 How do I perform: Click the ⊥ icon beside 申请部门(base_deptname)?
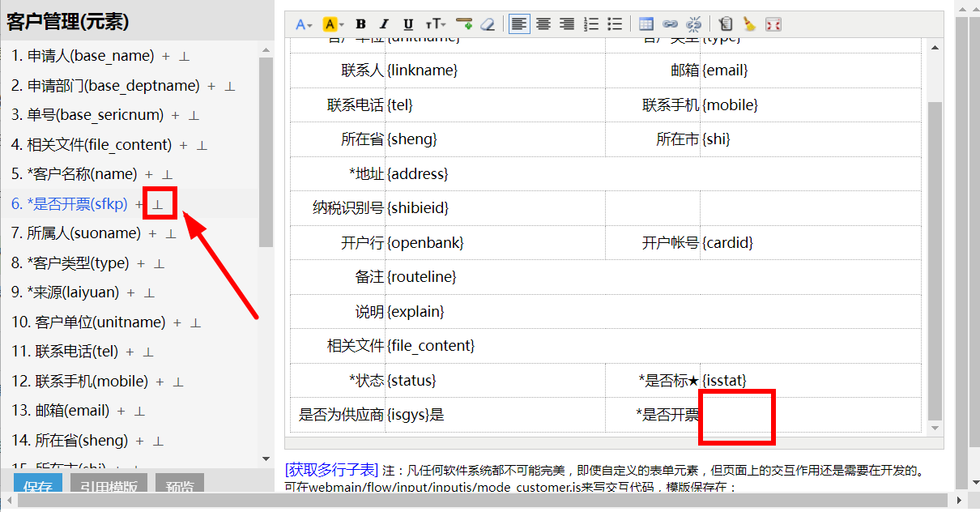click(x=229, y=86)
